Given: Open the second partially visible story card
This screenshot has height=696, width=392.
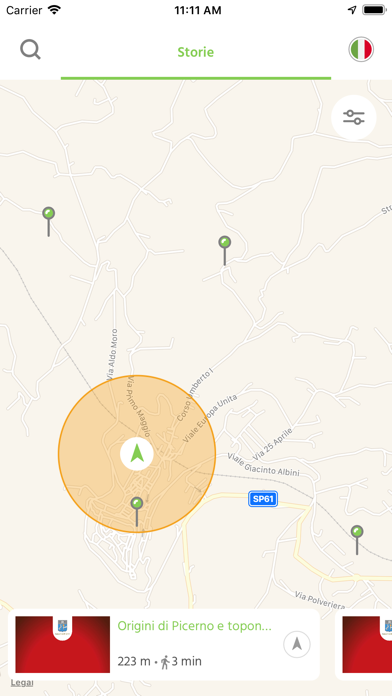Looking at the screenshot, I should (x=364, y=645).
